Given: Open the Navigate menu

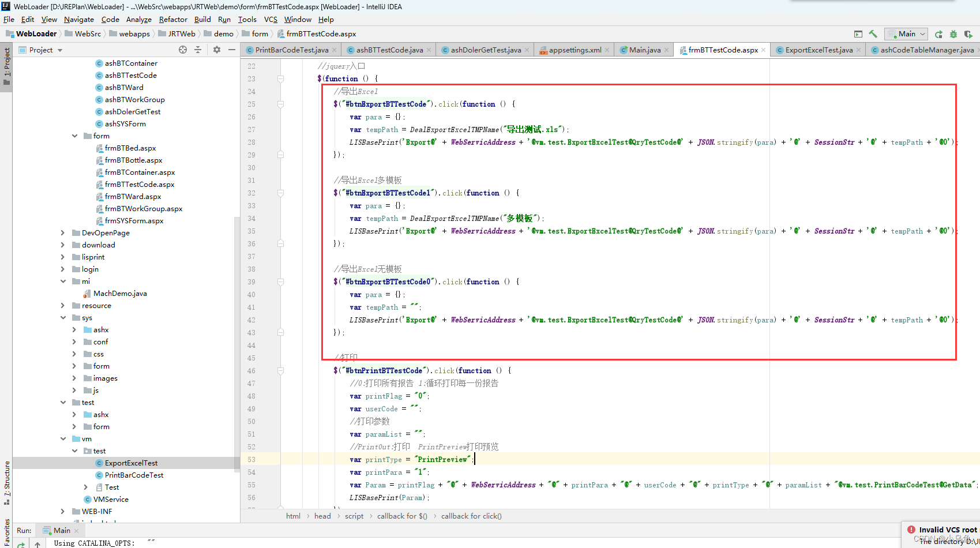Looking at the screenshot, I should [79, 19].
